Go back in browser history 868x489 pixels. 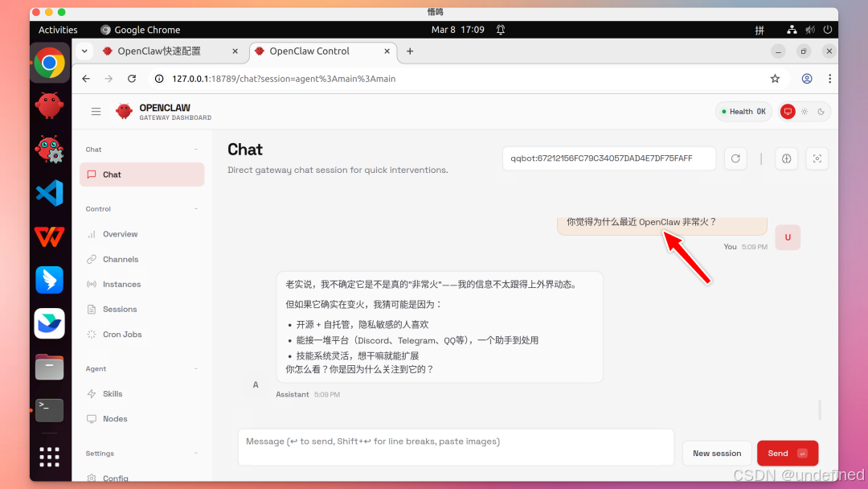tap(86, 79)
